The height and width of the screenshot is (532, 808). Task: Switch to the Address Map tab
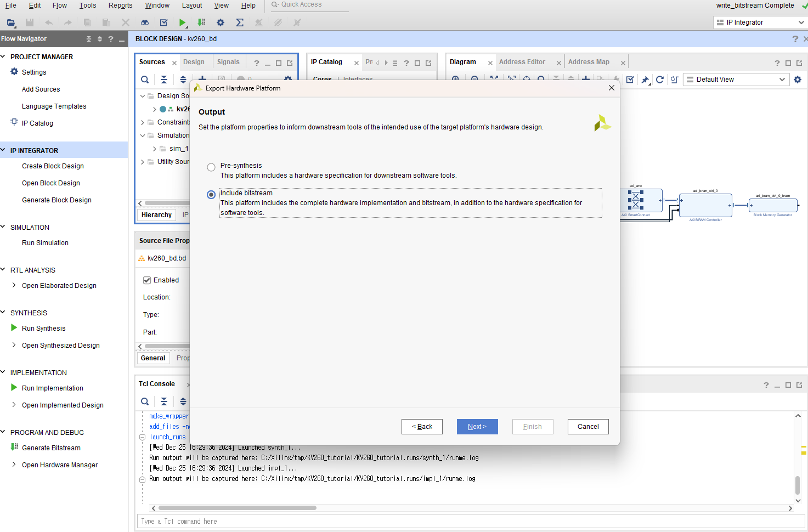[589, 62]
